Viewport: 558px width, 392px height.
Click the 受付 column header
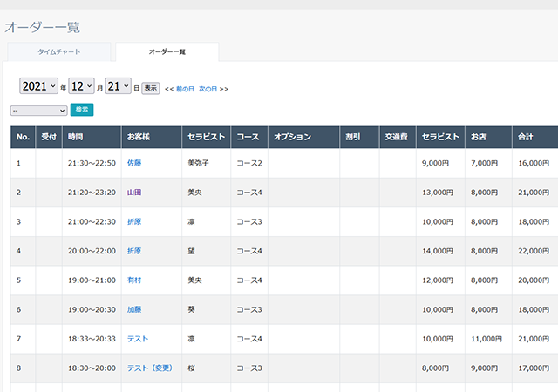(x=49, y=137)
